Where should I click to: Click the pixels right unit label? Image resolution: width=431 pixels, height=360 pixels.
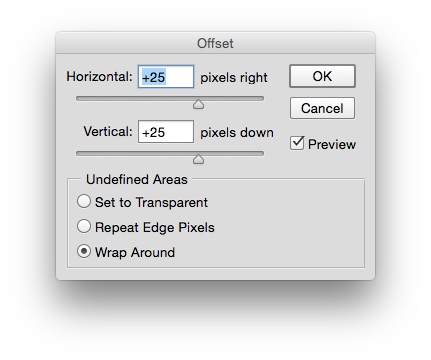pyautogui.click(x=234, y=78)
